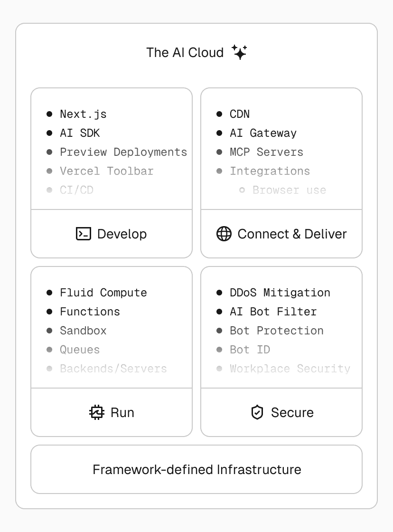Select Sandbox in the Run card
The image size is (393, 532).
(x=83, y=331)
